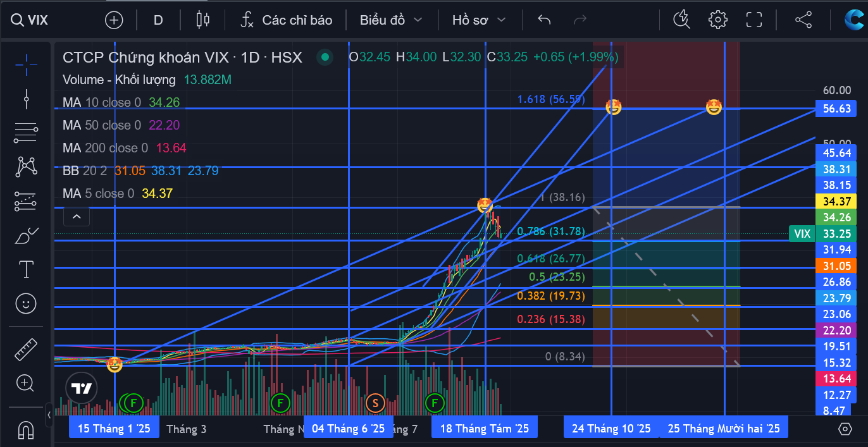Click the 04 Tháng 6 '25 date label
The height and width of the screenshot is (447, 868).
tap(348, 429)
